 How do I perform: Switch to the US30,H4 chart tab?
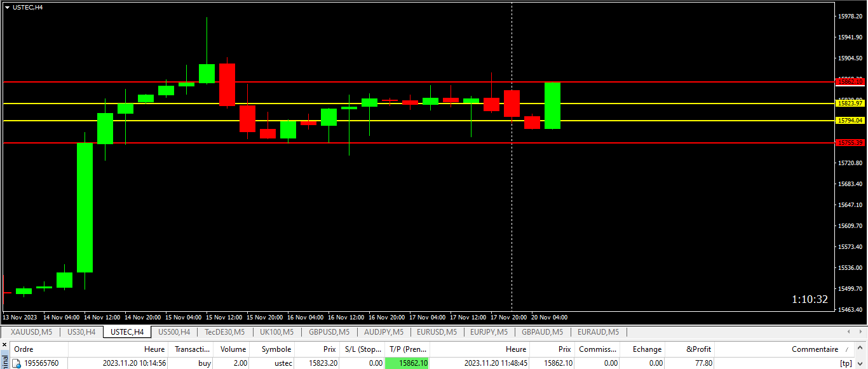[81, 332]
